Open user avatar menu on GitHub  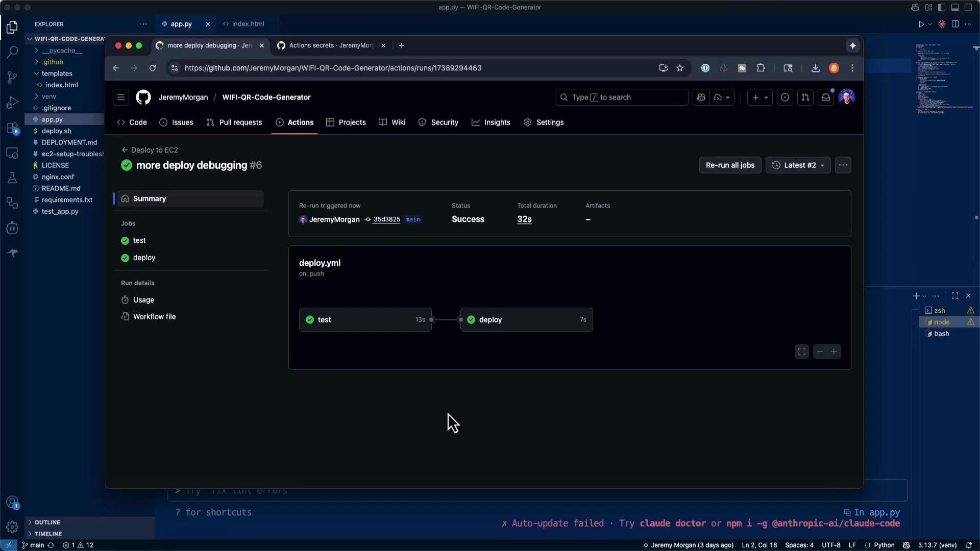click(847, 97)
